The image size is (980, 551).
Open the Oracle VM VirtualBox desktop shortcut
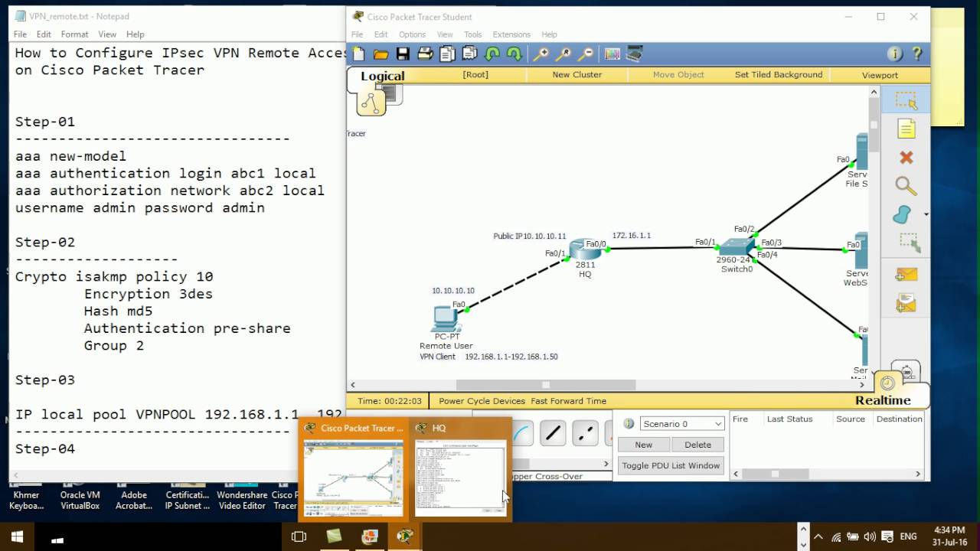(80, 495)
